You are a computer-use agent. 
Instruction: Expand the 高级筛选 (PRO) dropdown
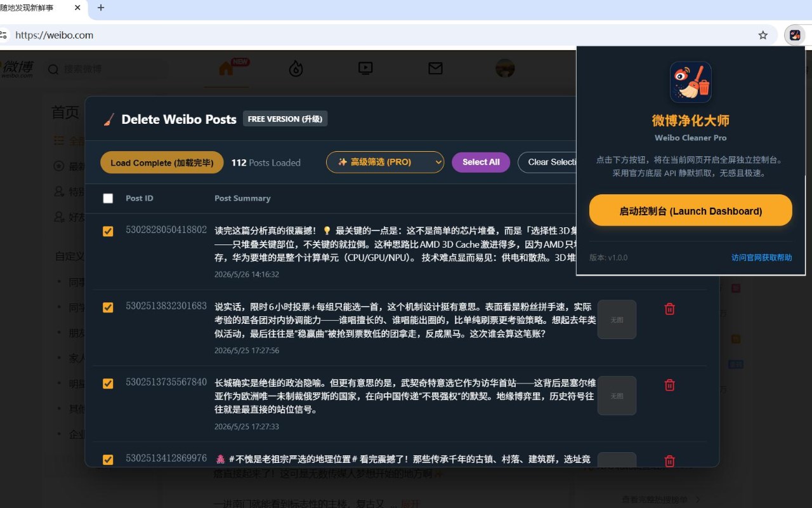click(385, 162)
